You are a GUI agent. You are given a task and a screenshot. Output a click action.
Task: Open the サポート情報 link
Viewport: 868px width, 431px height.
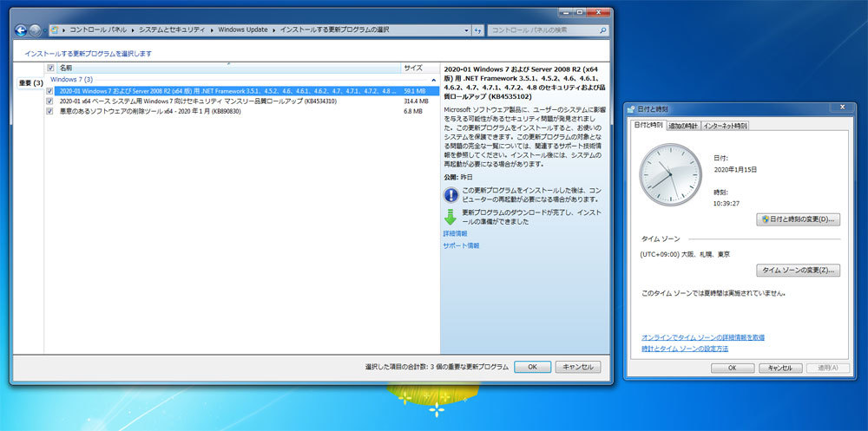tap(461, 245)
